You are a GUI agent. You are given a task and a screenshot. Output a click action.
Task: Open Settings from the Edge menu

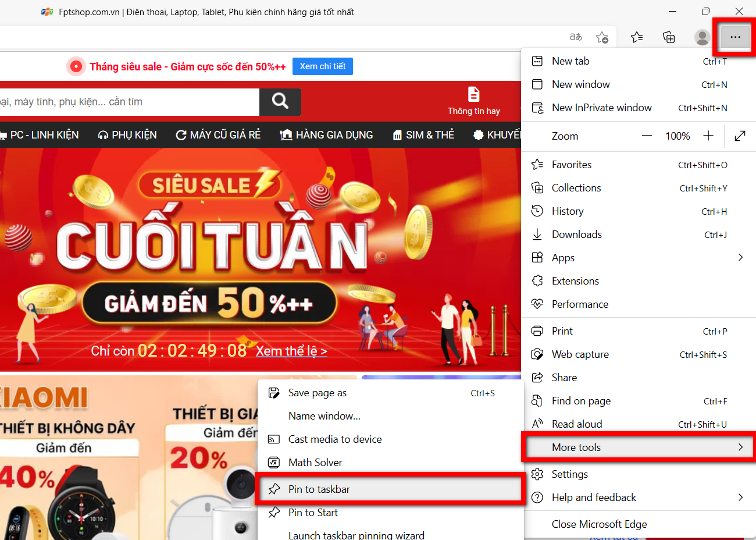click(x=639, y=474)
